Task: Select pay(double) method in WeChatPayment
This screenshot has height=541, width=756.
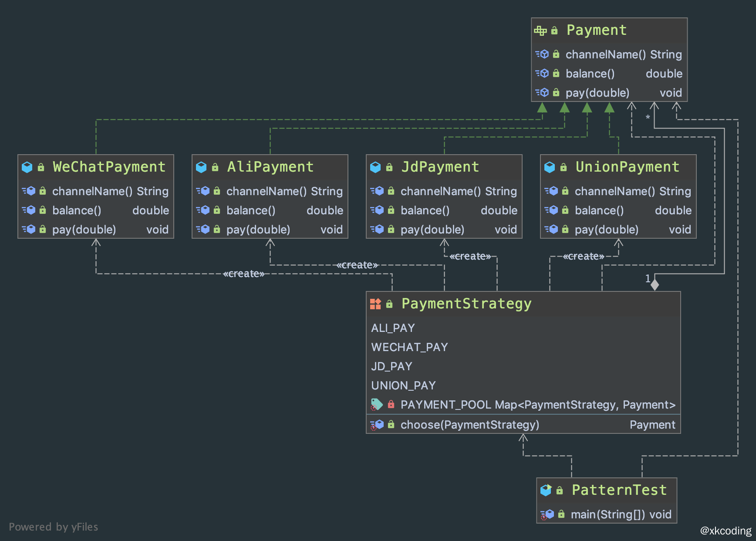Action: tap(84, 230)
